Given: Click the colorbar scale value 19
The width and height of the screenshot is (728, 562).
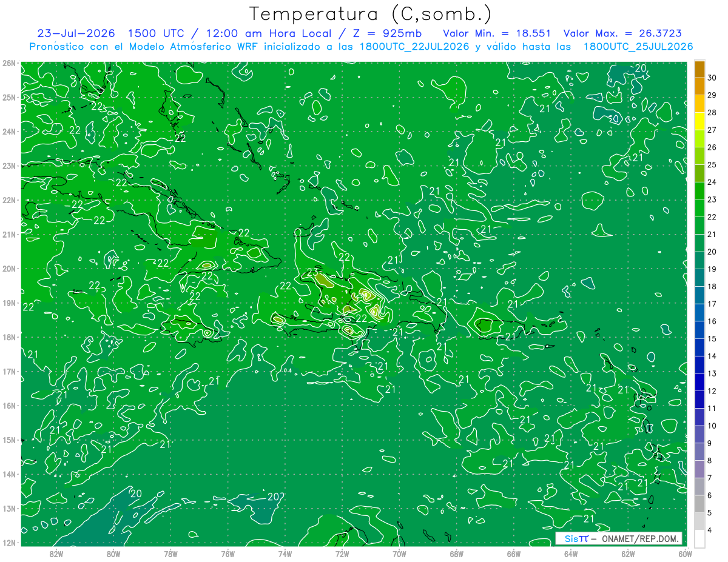Looking at the screenshot, I should (x=712, y=269).
